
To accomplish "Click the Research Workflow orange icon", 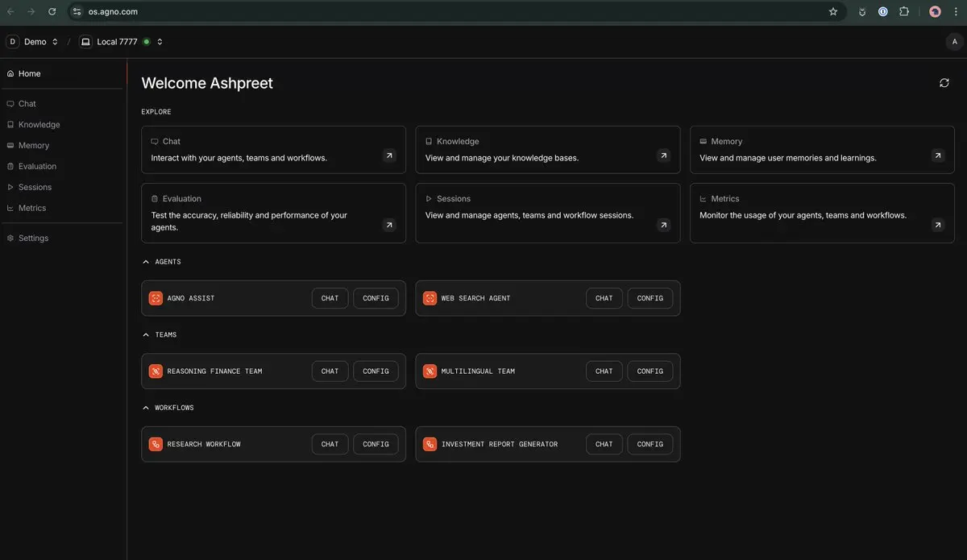I will (x=156, y=444).
